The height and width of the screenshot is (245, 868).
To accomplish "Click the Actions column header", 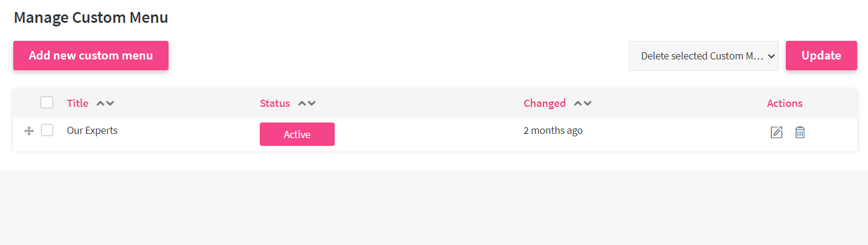I will point(784,103).
